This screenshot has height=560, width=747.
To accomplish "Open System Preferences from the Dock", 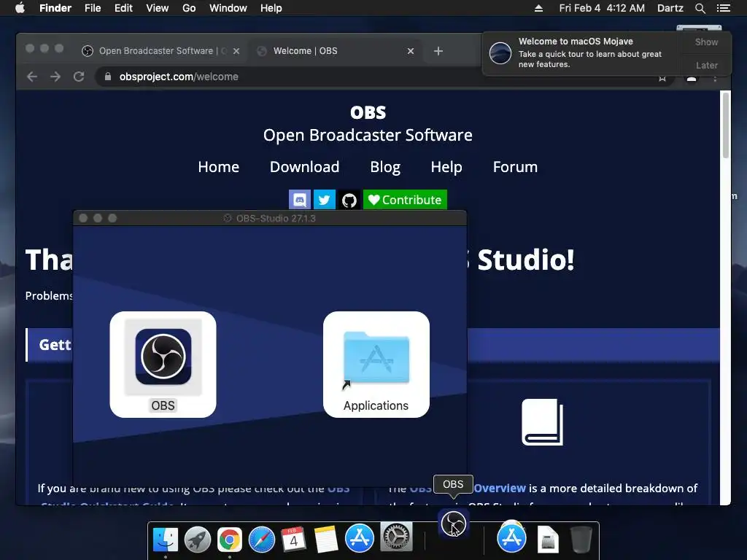I will [x=396, y=537].
